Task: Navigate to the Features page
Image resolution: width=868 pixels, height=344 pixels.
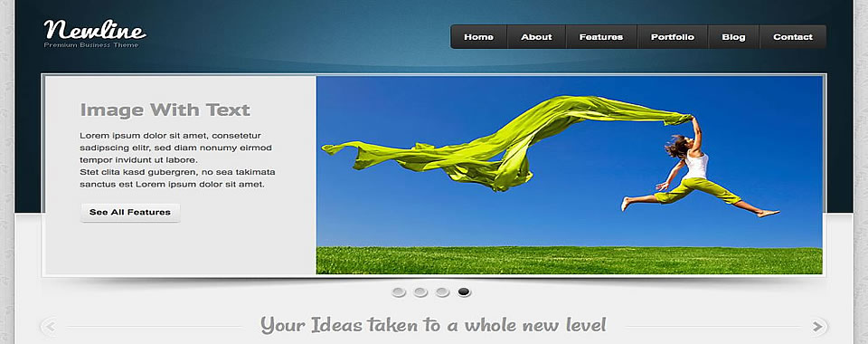Action: (x=601, y=37)
